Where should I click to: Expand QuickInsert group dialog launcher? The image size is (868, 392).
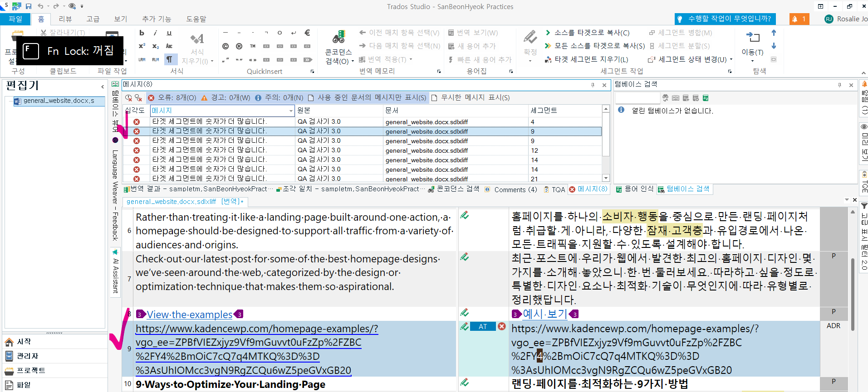click(x=312, y=72)
